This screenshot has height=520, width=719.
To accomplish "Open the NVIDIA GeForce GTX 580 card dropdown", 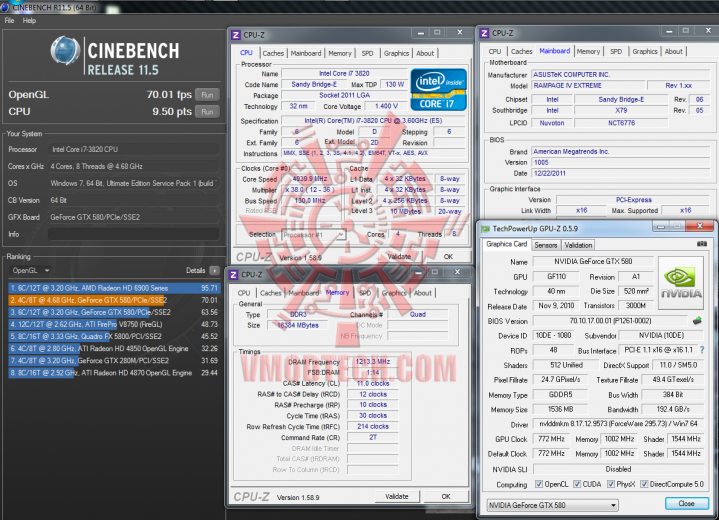I will (552, 505).
